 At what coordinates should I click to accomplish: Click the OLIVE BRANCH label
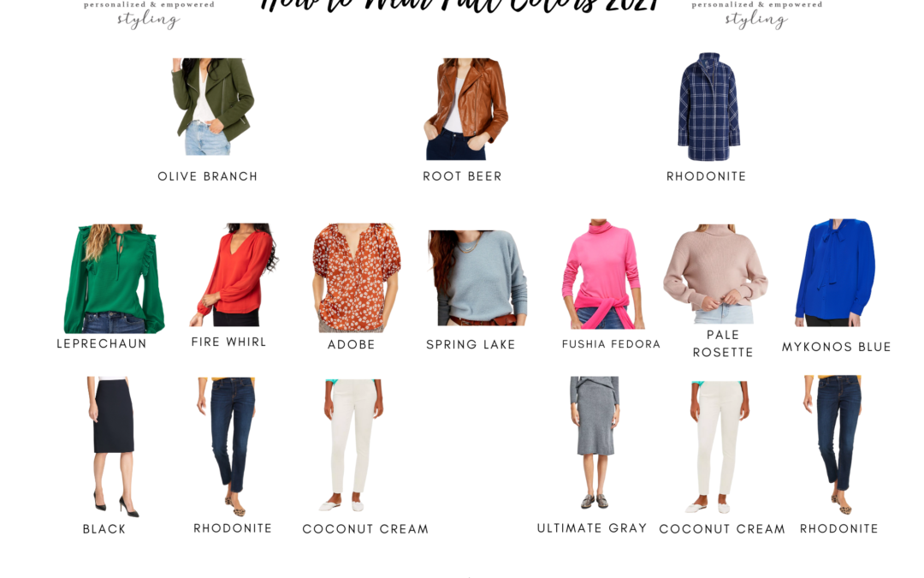pos(207,176)
